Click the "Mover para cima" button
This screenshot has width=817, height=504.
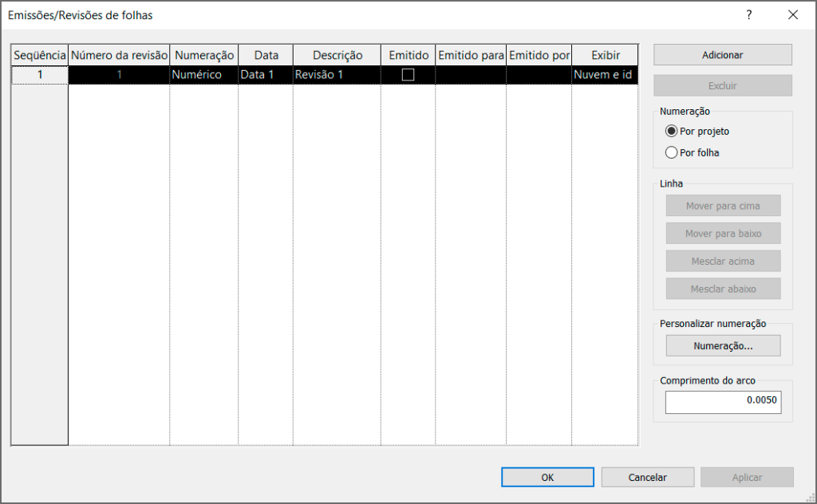723,205
